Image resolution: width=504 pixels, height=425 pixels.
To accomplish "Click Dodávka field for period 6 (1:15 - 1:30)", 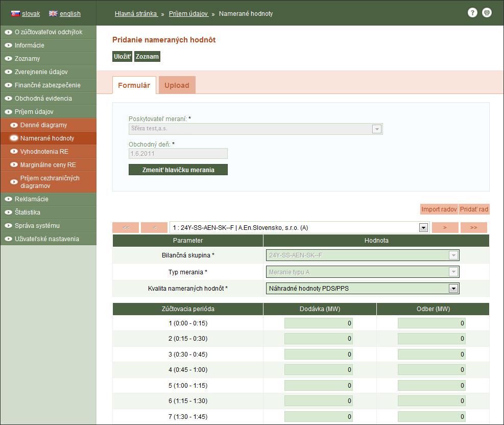I will tap(319, 401).
